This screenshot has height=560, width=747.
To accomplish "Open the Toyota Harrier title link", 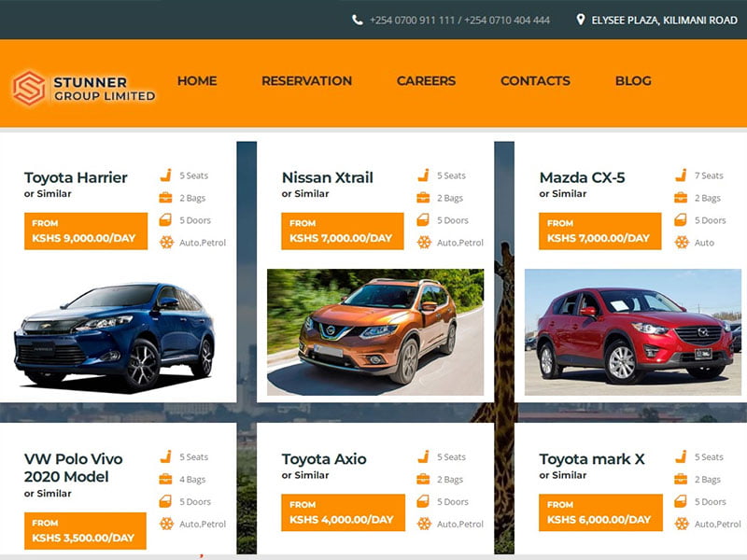I will click(76, 177).
